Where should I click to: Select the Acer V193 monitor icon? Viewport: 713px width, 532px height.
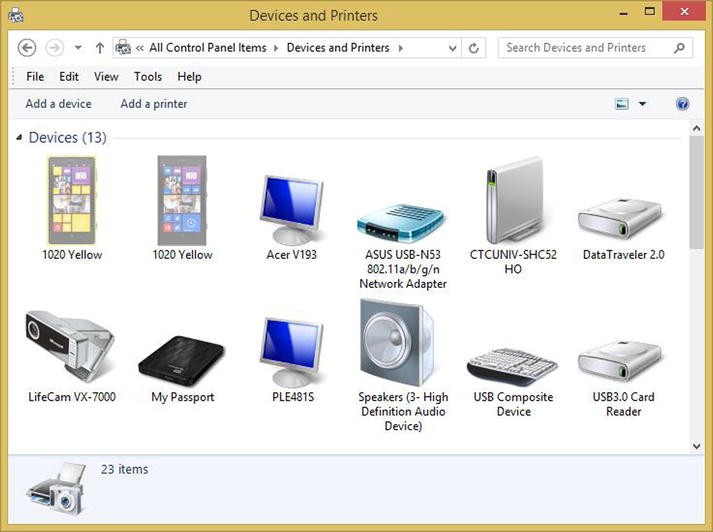tap(292, 210)
